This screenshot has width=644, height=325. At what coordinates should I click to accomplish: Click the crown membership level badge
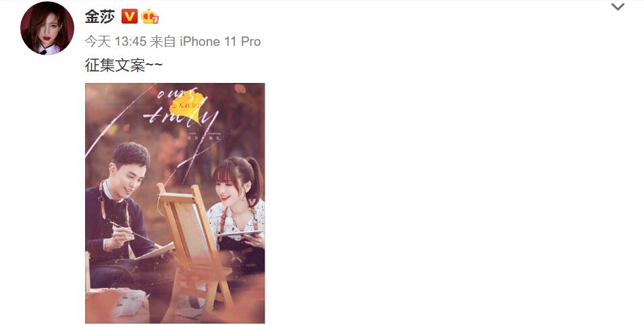pyautogui.click(x=150, y=16)
